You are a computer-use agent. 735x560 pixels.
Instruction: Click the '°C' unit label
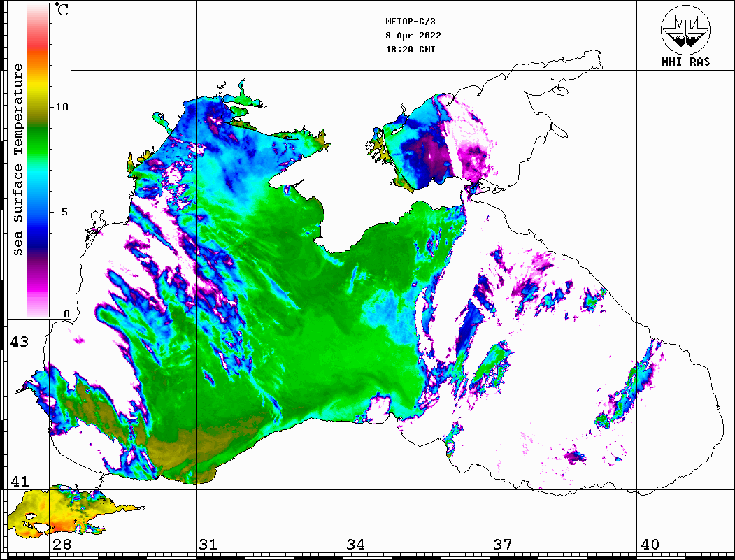(62, 9)
